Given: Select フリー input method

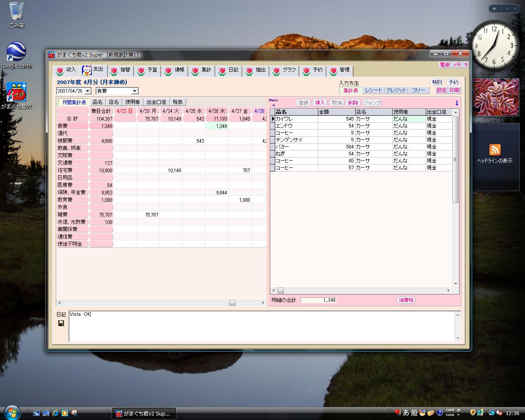Looking at the screenshot, I should click(x=418, y=90).
